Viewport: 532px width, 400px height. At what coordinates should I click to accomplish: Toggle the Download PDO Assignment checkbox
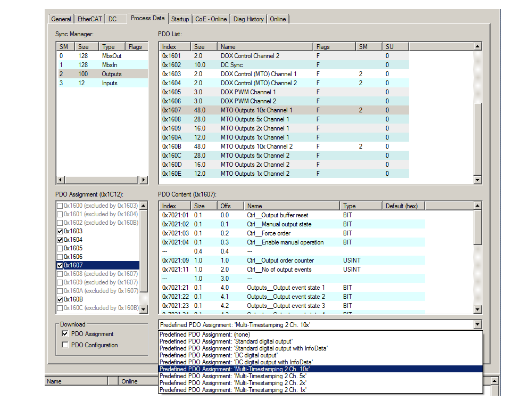click(x=65, y=334)
